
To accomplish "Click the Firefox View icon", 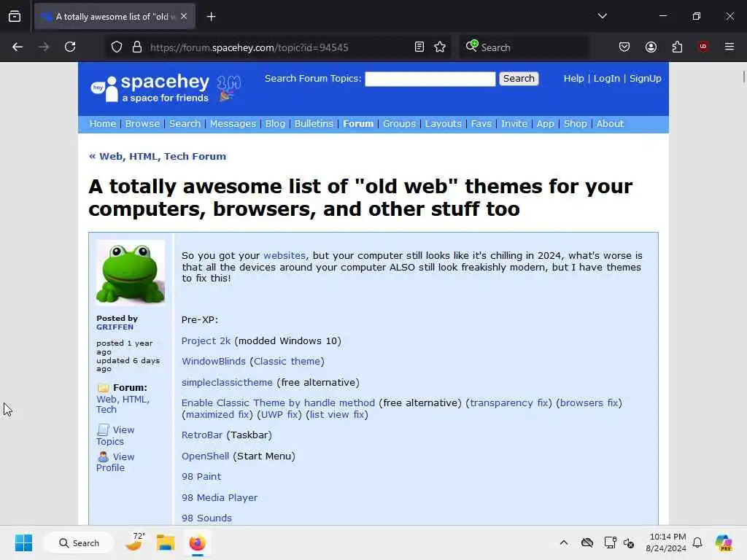I will (x=15, y=17).
